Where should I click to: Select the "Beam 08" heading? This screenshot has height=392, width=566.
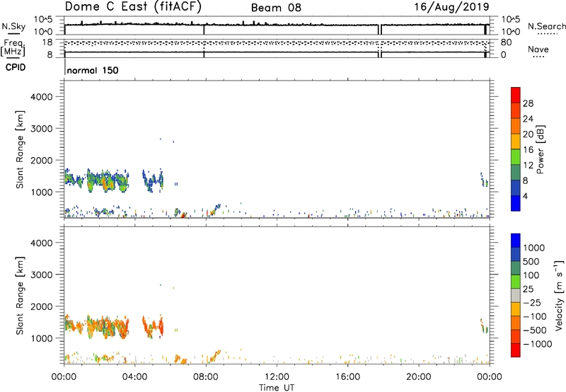coord(276,8)
